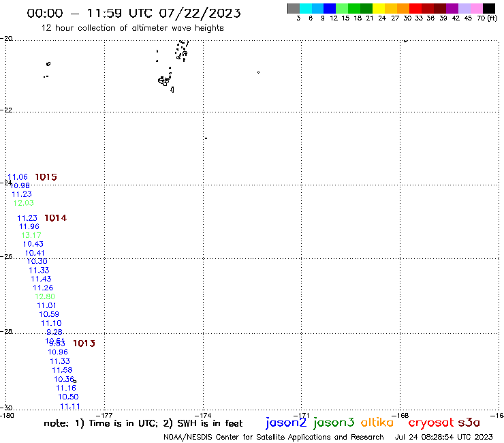
Task: Select the cyan swatch in the color scale
Action: click(306, 8)
